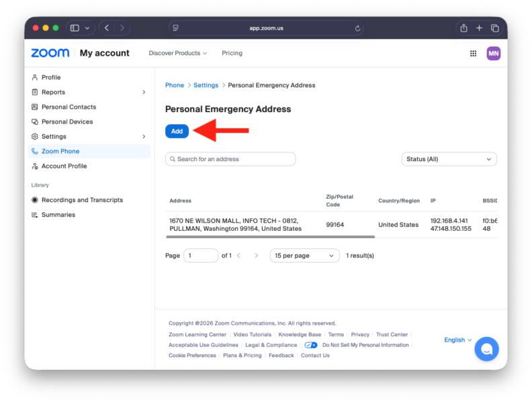Click the Add button
Image resolution: width=532 pixels, height=402 pixels.
coord(177,131)
